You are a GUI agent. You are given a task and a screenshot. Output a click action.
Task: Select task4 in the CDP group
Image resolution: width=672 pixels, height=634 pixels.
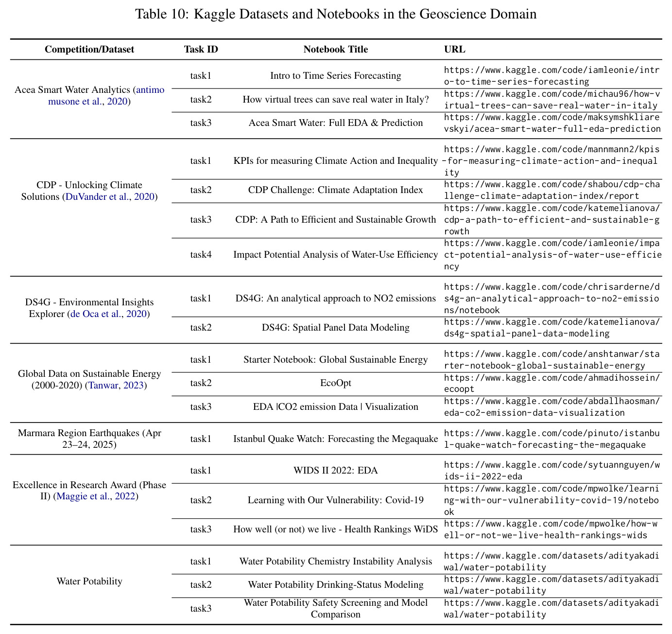click(201, 254)
